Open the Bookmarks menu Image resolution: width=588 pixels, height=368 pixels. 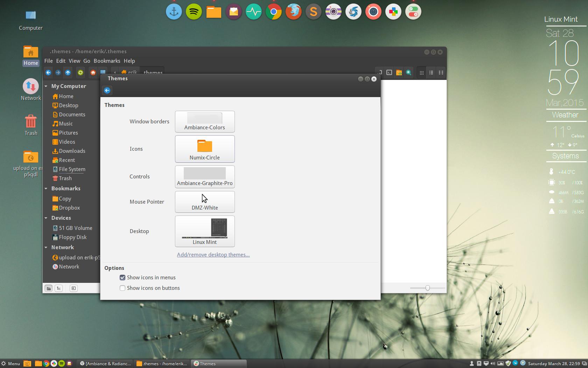[107, 61]
